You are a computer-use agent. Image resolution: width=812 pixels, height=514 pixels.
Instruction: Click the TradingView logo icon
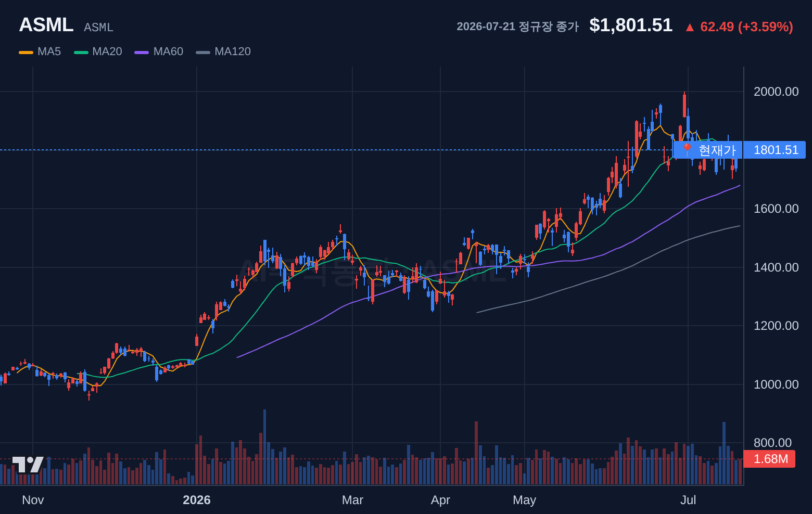(x=28, y=465)
